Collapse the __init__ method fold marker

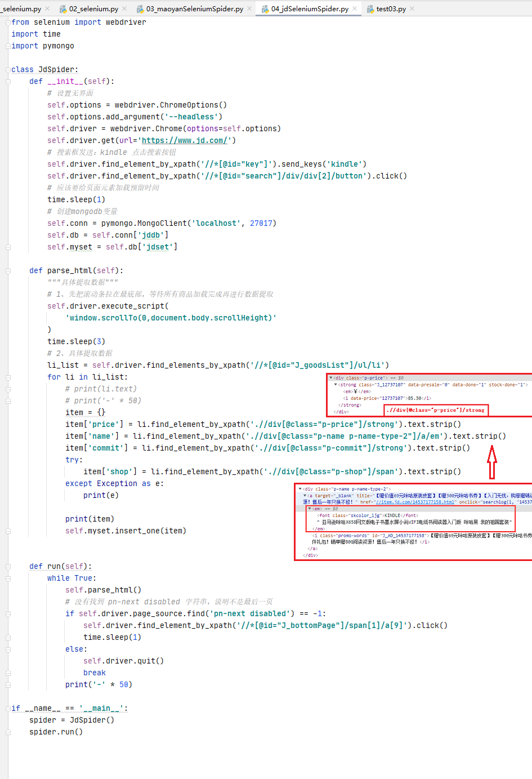[8, 81]
